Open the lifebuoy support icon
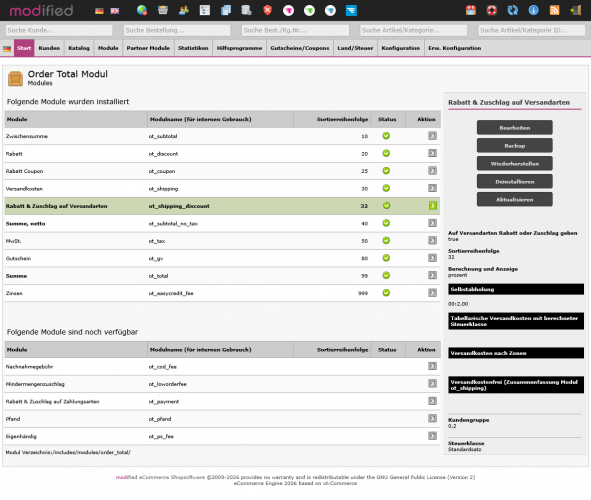 coord(491,10)
